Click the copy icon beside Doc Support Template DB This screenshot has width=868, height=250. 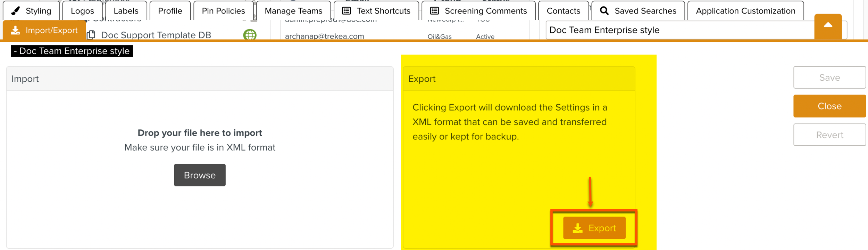91,35
